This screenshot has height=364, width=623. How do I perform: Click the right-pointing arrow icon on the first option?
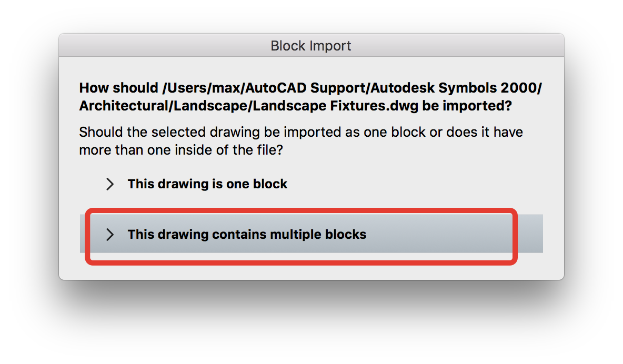(109, 184)
